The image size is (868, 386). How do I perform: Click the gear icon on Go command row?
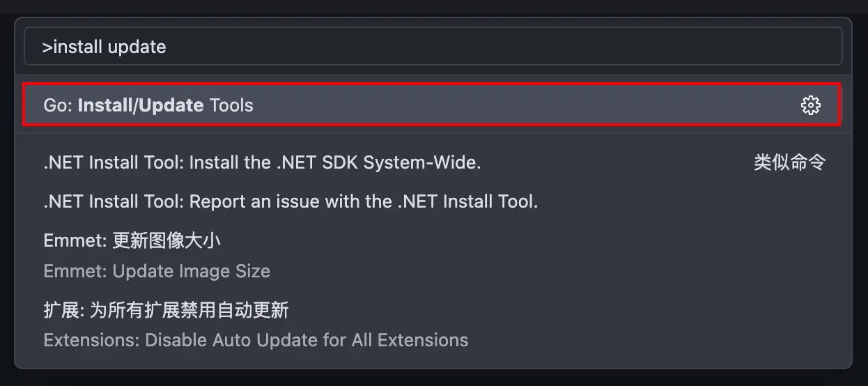click(810, 106)
